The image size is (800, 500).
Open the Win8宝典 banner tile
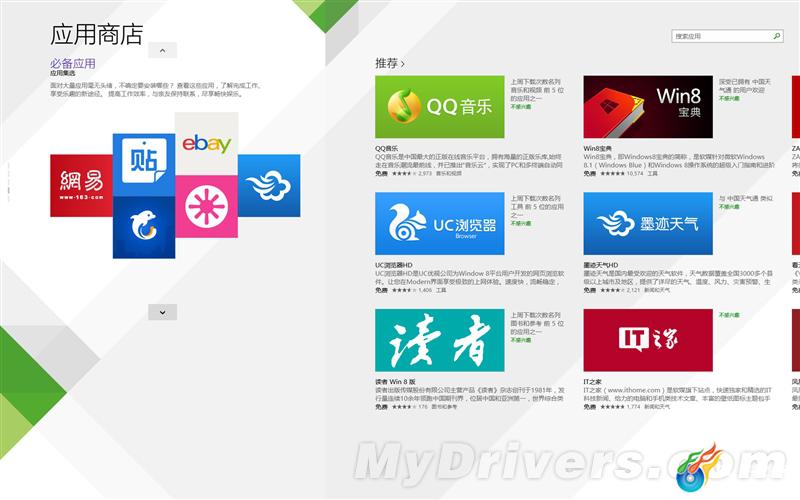(648, 107)
